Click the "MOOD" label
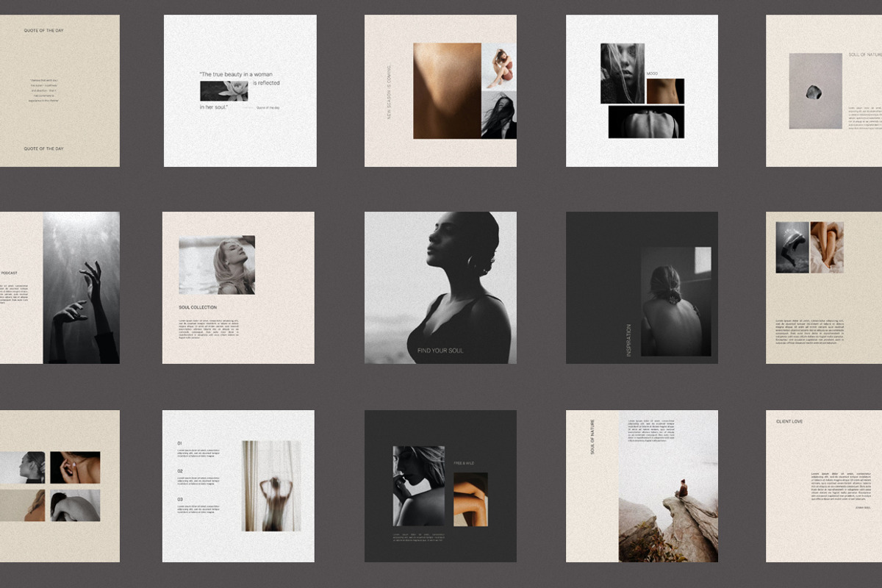Image resolution: width=882 pixels, height=588 pixels. point(652,74)
